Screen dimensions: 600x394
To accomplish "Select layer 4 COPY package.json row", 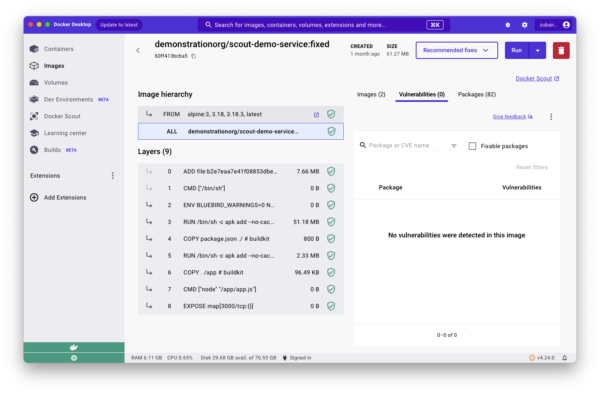I will click(241, 239).
